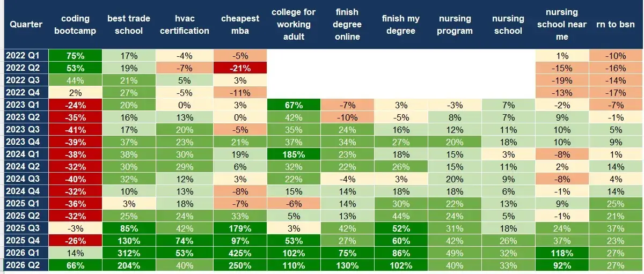This screenshot has width=644, height=274.
Task: Click college for working adult header
Action: (294, 25)
